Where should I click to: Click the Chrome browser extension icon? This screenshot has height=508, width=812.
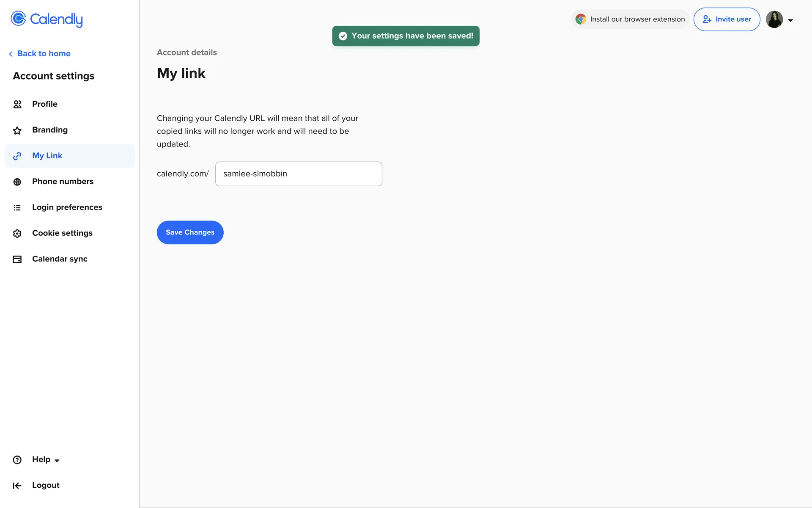click(x=581, y=19)
